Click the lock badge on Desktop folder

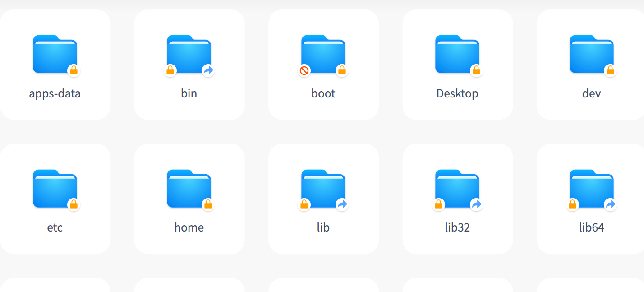[x=476, y=70]
